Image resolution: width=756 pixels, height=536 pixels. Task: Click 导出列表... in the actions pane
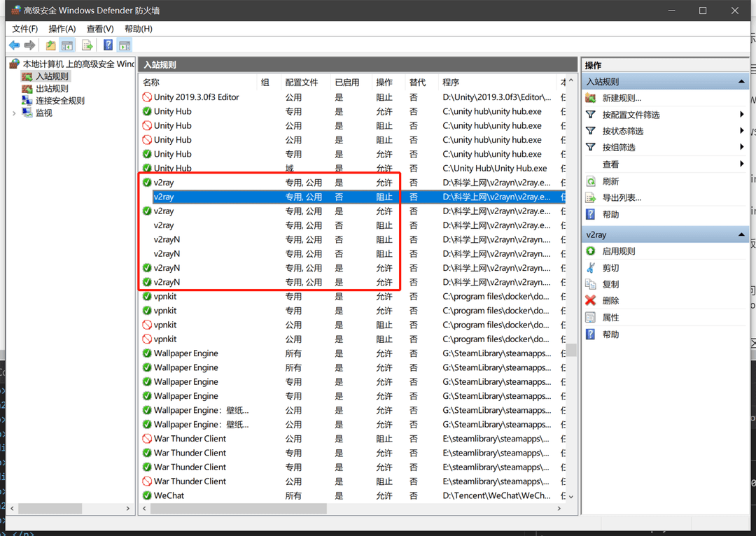coord(622,197)
